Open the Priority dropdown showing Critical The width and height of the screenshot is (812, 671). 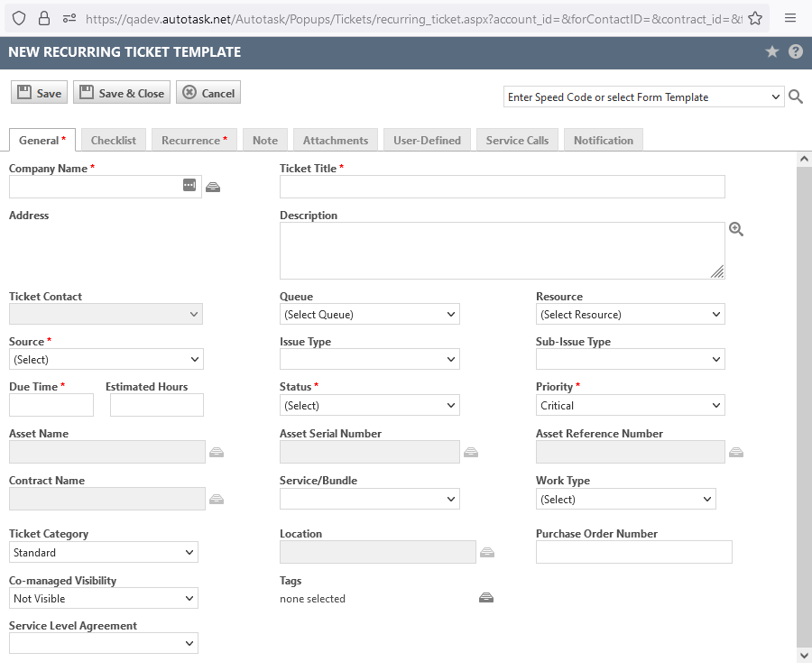(631, 406)
